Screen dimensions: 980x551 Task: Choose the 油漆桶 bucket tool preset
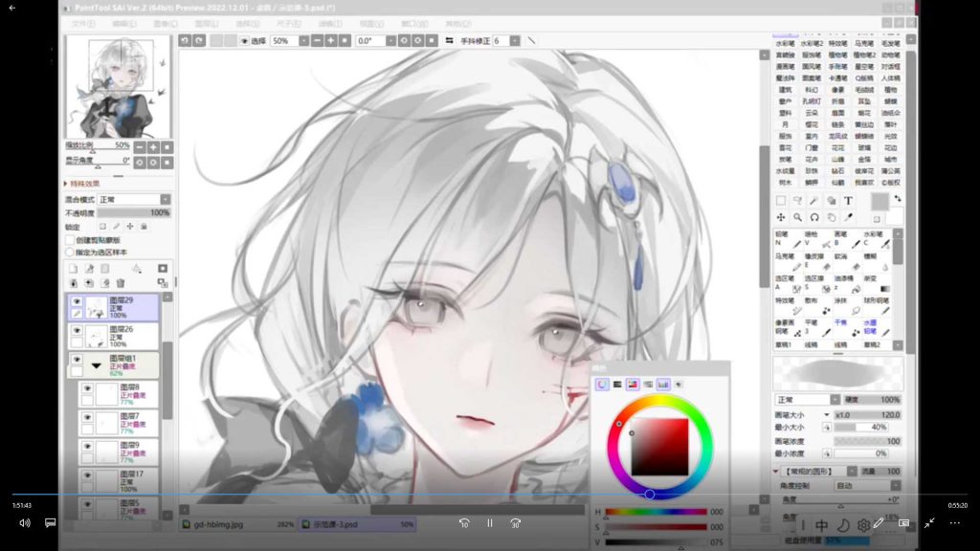(847, 283)
